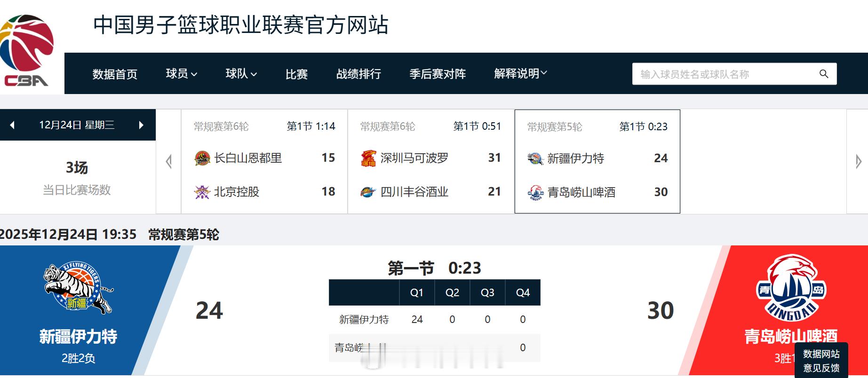Slide game cards left with chevron
The image size is (868, 378).
point(168,161)
